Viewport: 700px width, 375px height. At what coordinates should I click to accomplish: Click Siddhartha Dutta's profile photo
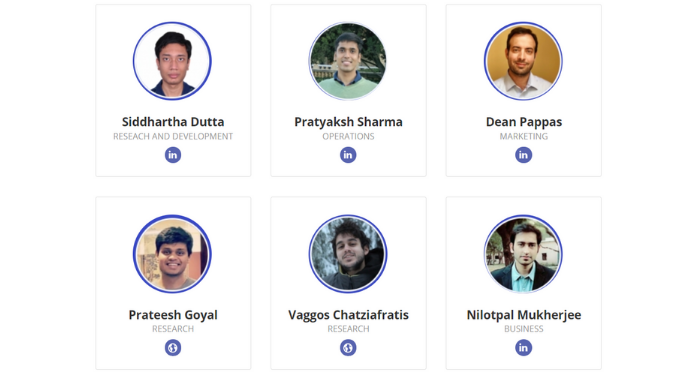pos(172,61)
